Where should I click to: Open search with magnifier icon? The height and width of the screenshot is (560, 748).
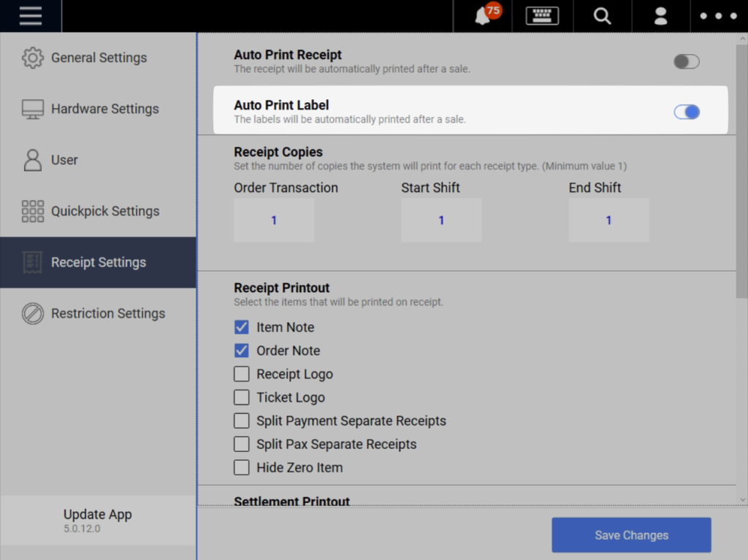tap(602, 16)
